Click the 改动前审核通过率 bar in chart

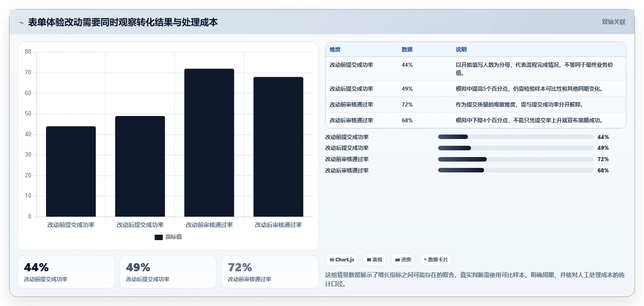209,143
